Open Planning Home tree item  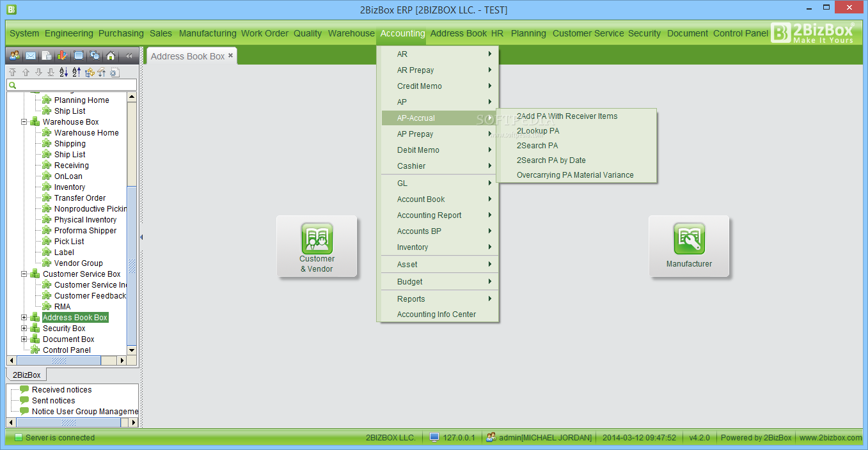[x=81, y=100]
